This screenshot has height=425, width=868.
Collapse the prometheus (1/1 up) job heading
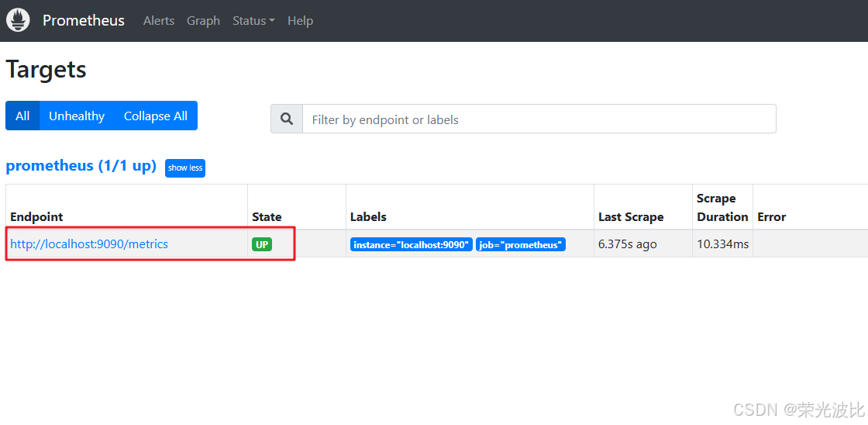[81, 166]
